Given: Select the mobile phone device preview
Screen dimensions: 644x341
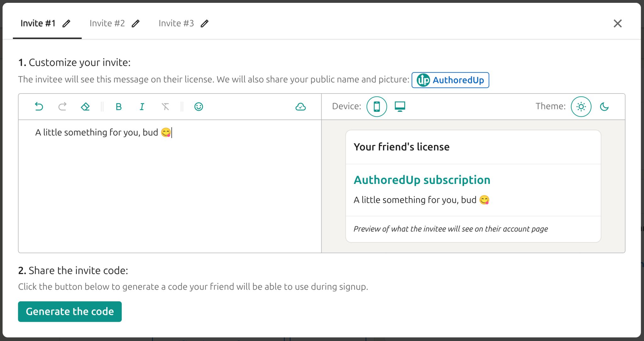Looking at the screenshot, I should 377,106.
